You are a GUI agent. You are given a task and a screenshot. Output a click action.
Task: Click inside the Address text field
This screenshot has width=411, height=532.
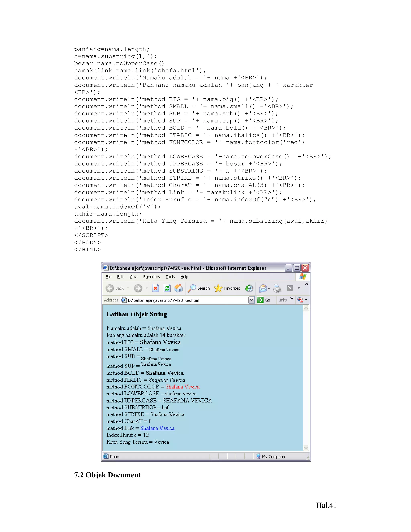[187, 300]
